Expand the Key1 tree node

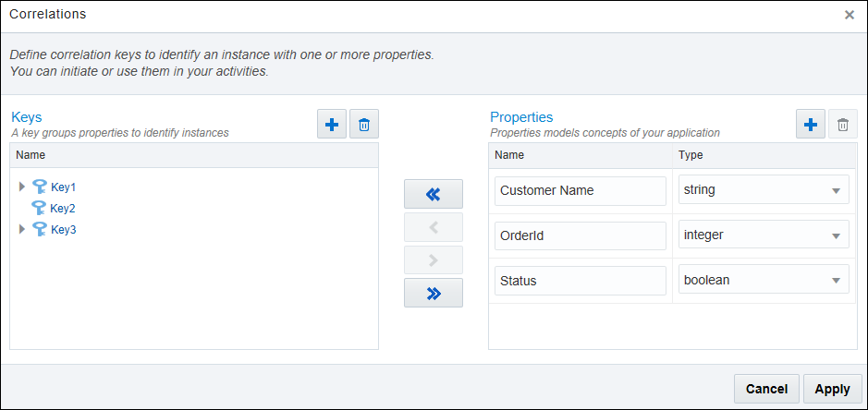click(22, 187)
